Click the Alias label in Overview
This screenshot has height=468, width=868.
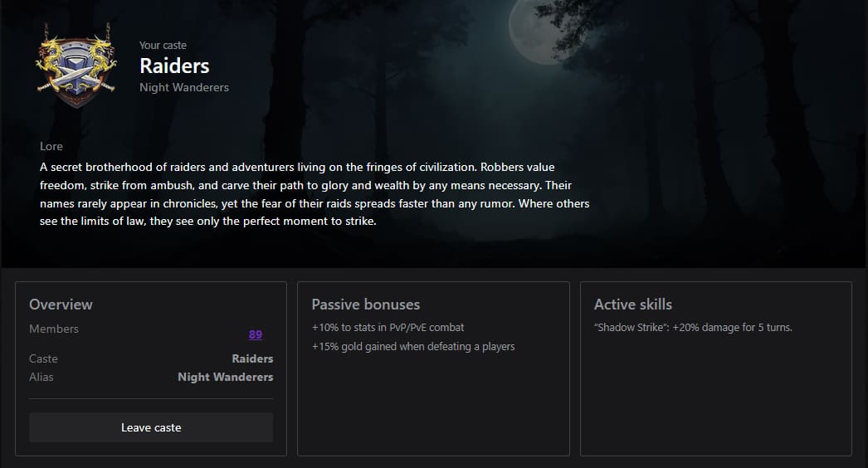click(x=41, y=377)
